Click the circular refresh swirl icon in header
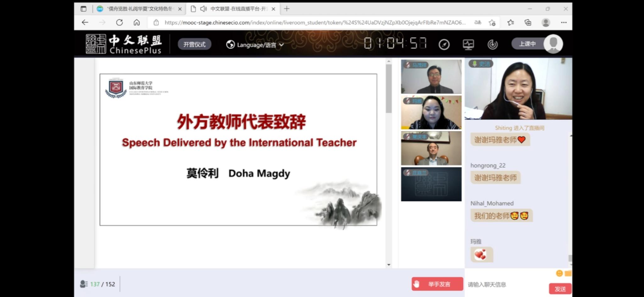Screen dimensions: 644x297 coord(492,45)
